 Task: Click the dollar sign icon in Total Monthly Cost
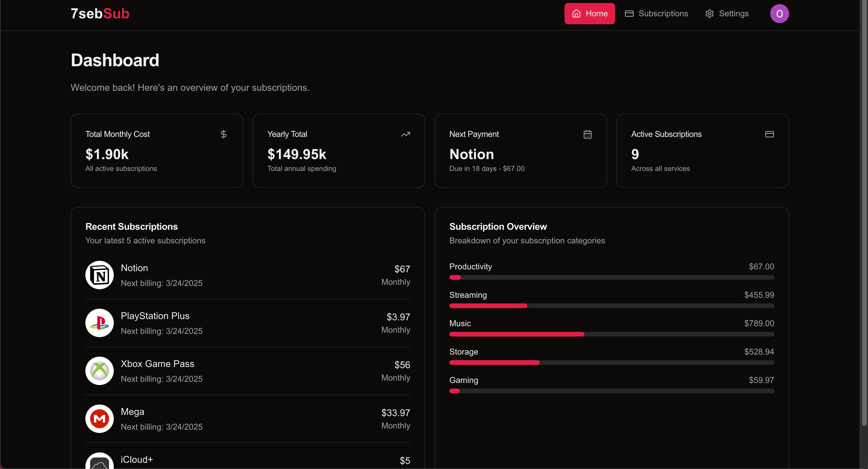click(x=223, y=134)
